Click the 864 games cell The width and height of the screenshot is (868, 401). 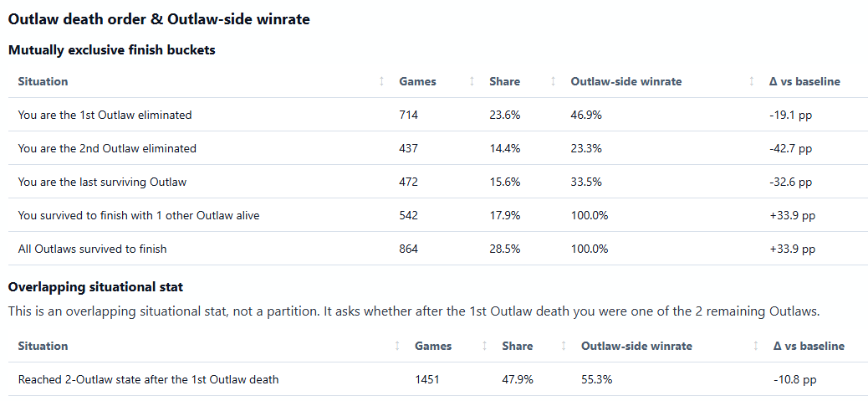pos(409,249)
